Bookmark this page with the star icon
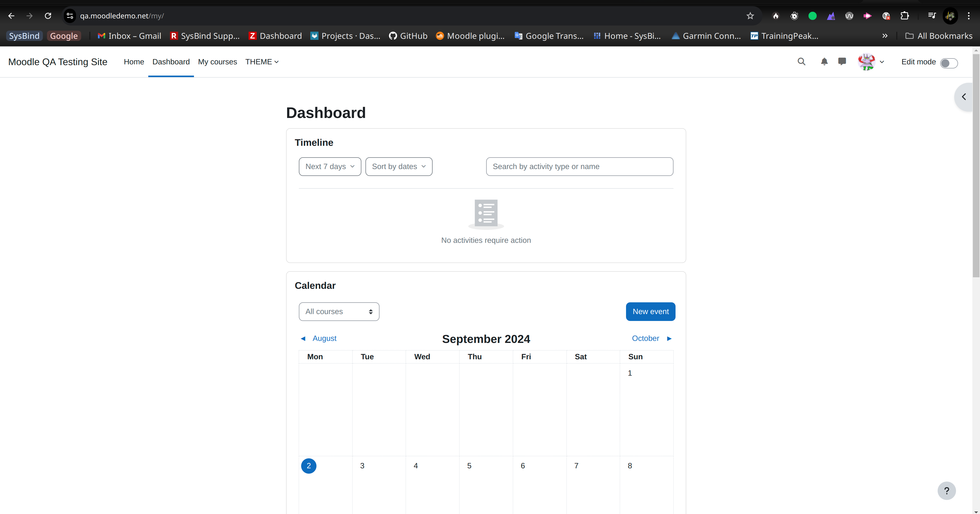This screenshot has height=514, width=980. coord(750,16)
